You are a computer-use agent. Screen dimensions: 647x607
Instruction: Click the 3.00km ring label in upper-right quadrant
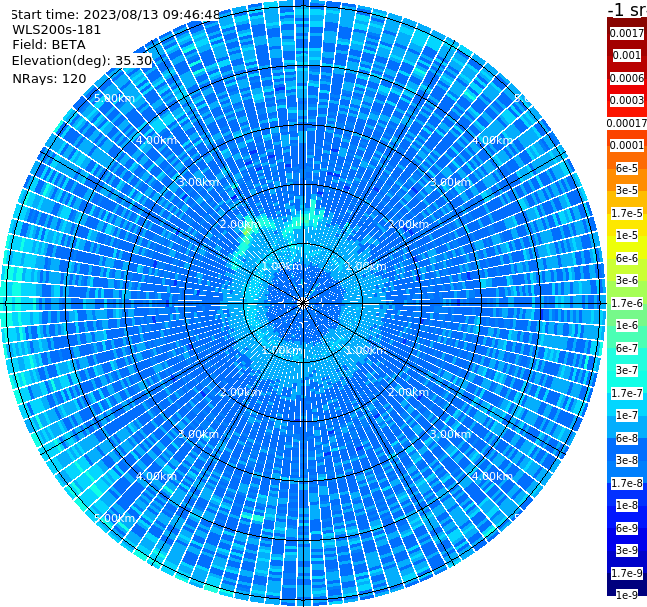click(451, 182)
